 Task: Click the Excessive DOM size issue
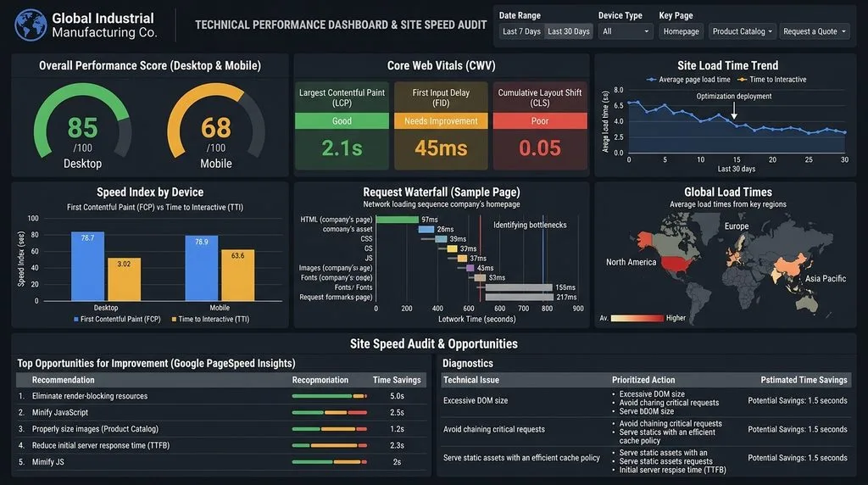(476, 400)
